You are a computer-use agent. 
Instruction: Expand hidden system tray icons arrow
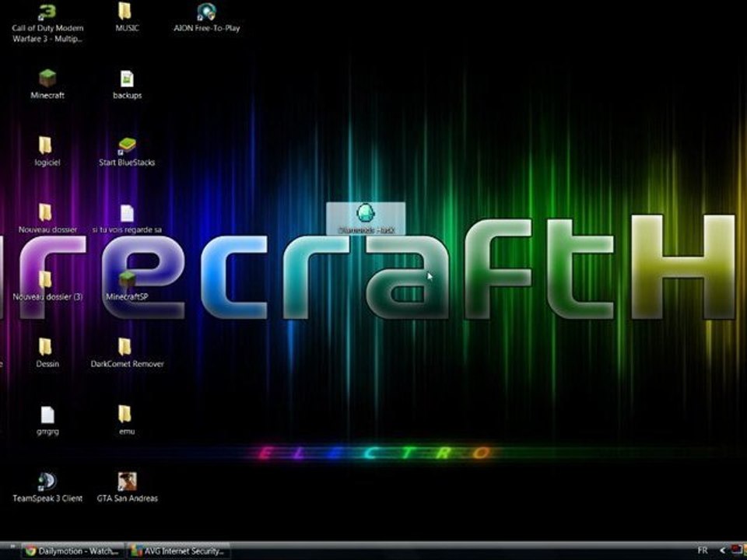point(722,551)
